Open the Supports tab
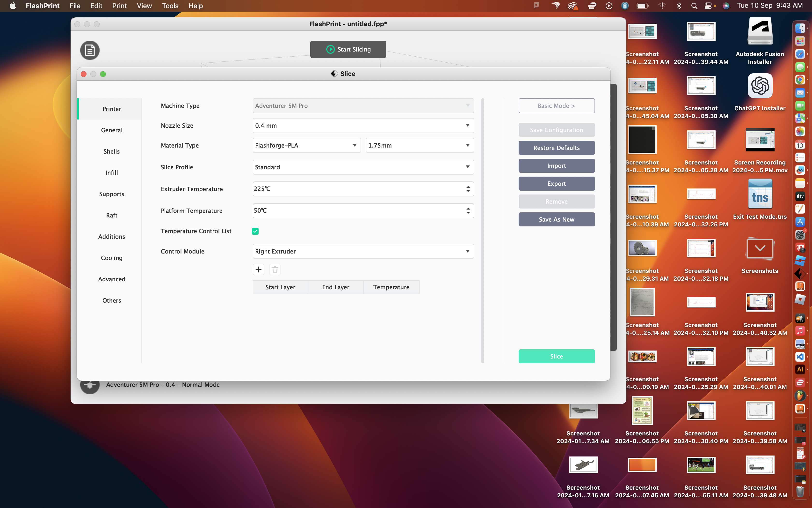The height and width of the screenshot is (508, 812). [x=111, y=194]
